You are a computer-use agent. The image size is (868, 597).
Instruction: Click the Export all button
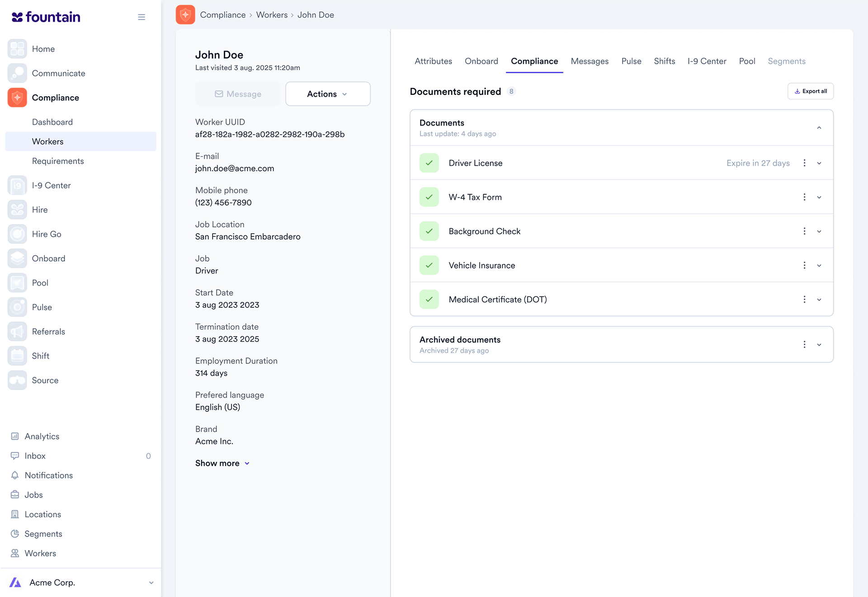click(x=811, y=91)
